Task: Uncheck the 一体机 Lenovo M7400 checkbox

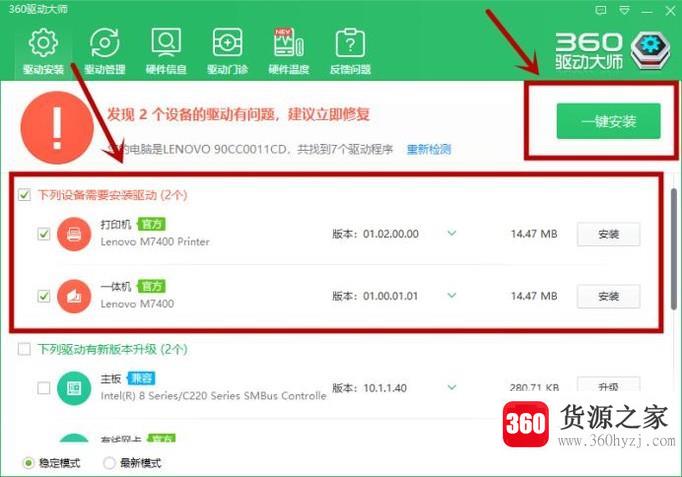Action: pyautogui.click(x=43, y=296)
